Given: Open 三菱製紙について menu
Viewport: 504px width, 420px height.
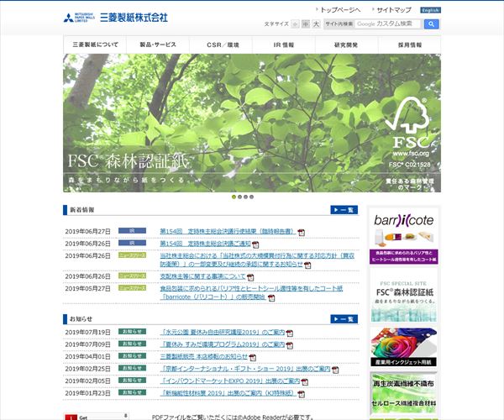Looking at the screenshot, I should tap(95, 45).
